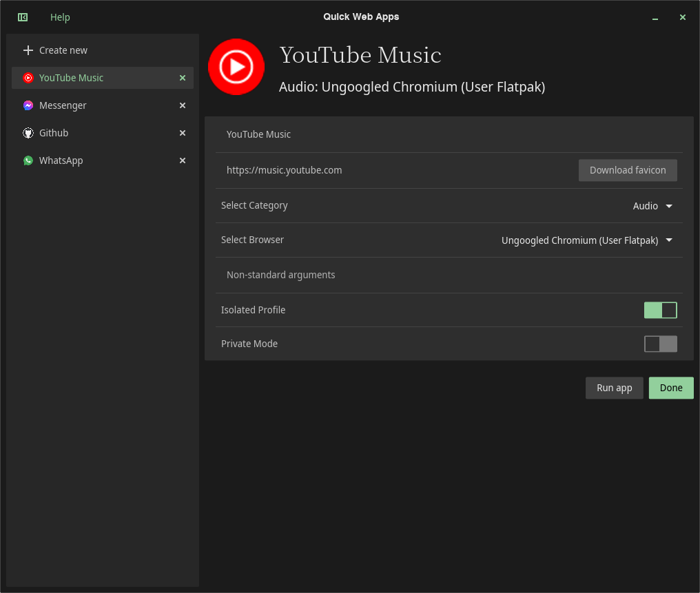Click the large YouTube Music app icon
The image size is (700, 593).
point(236,67)
